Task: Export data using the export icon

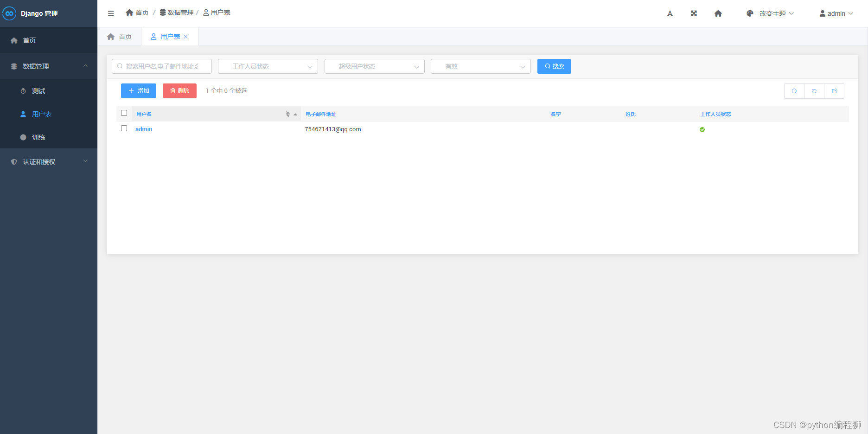Action: point(835,91)
